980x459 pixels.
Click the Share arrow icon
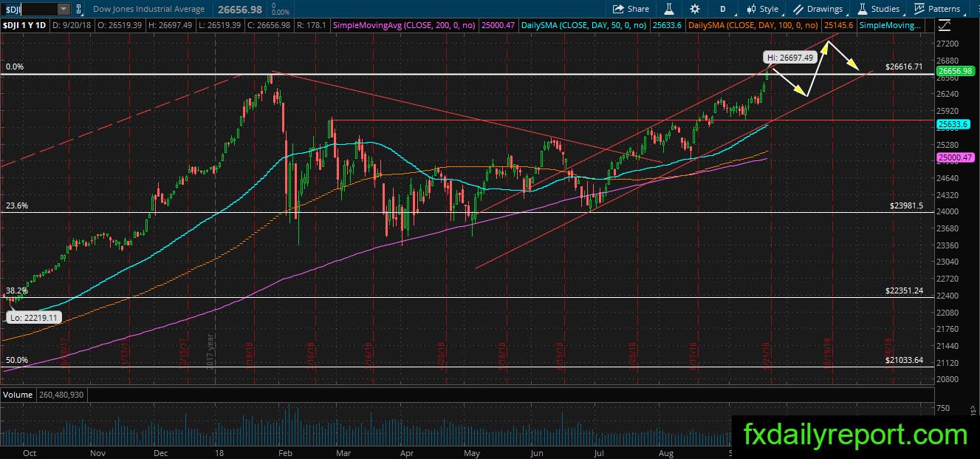click(618, 9)
